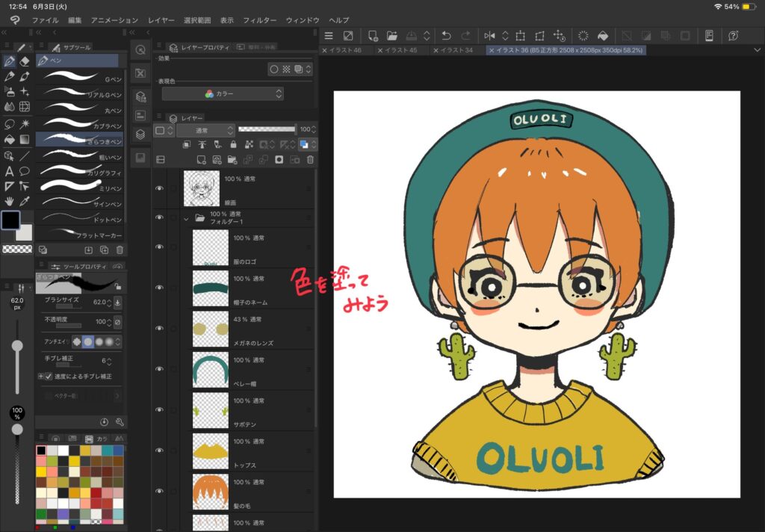Select the Pen tool in the tool palette

point(9,61)
